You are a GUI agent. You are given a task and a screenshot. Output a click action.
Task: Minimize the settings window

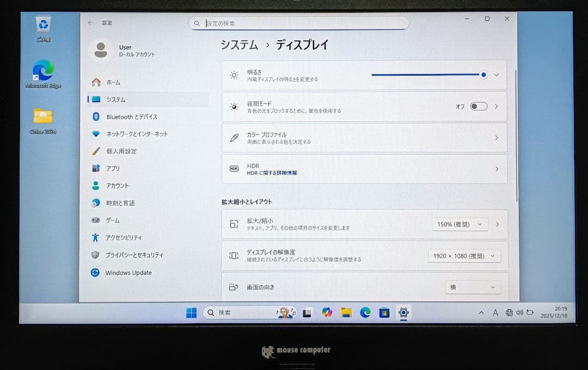pyautogui.click(x=467, y=18)
